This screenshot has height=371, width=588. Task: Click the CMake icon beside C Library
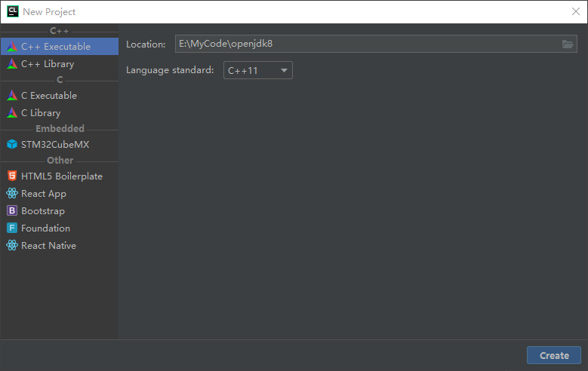[12, 113]
